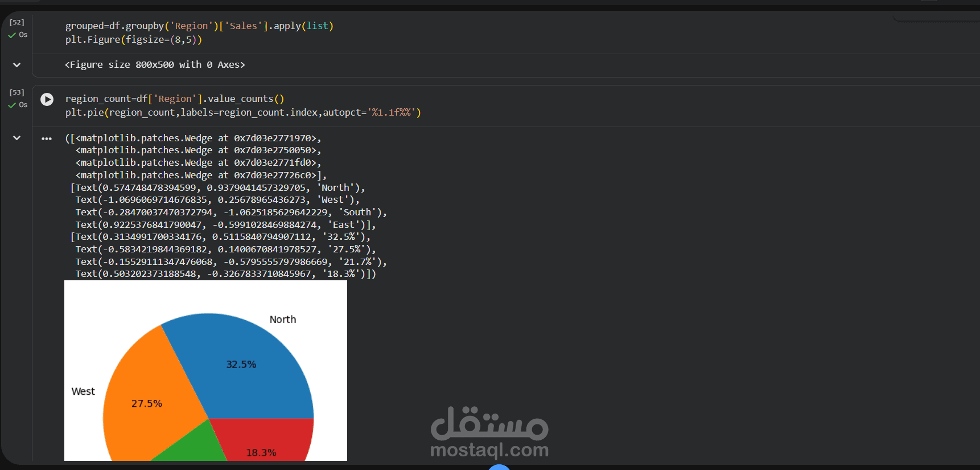The height and width of the screenshot is (470, 980).
Task: Collapse output of cell 52
Action: [17, 65]
